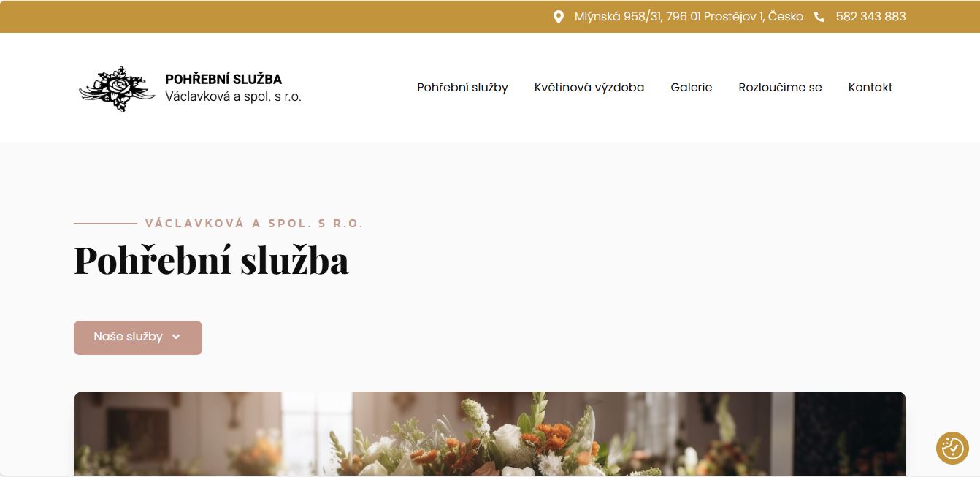This screenshot has width=980, height=477.
Task: Go to Květinová výzdoba page
Action: click(x=589, y=88)
